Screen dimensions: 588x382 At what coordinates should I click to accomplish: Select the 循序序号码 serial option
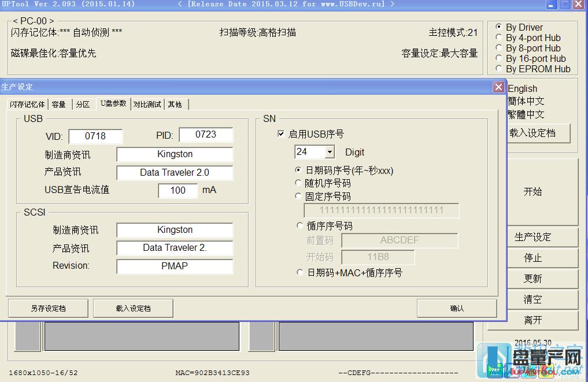[299, 225]
